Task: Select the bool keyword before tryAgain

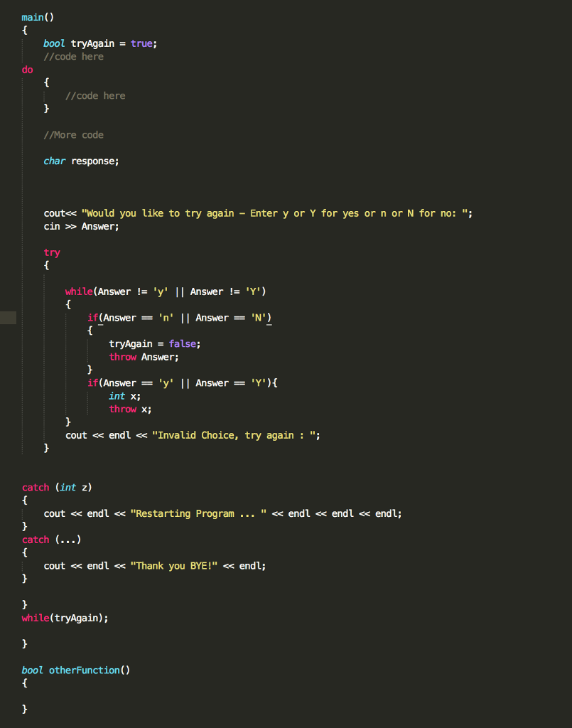Action: [x=54, y=43]
